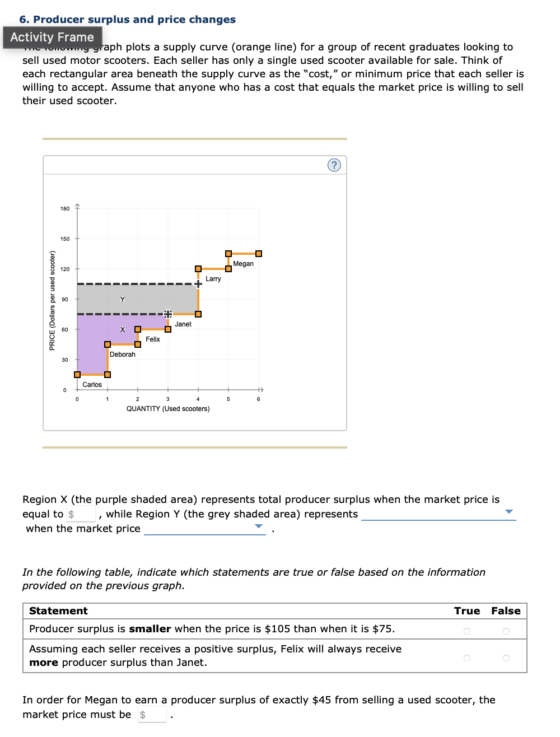Select Carlos's point marker on the supply curve

(x=77, y=374)
